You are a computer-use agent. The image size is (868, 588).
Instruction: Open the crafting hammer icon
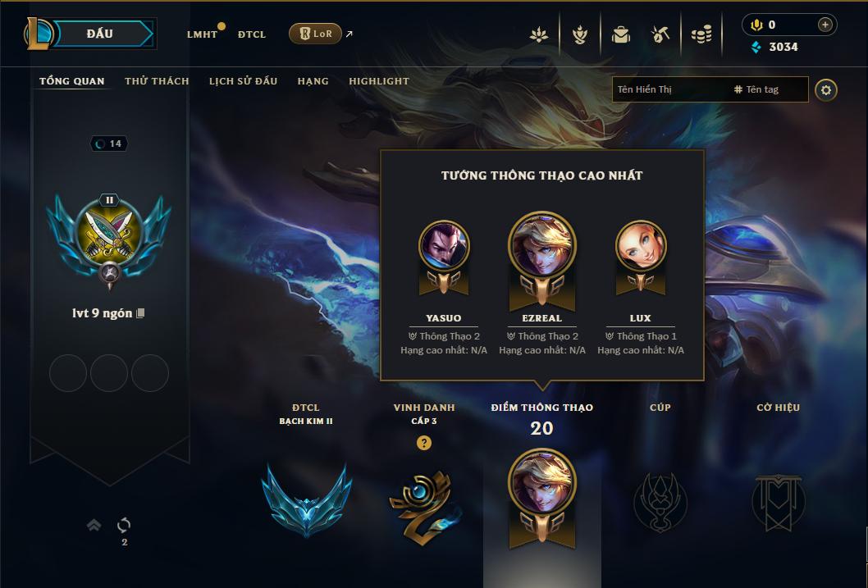coord(660,35)
